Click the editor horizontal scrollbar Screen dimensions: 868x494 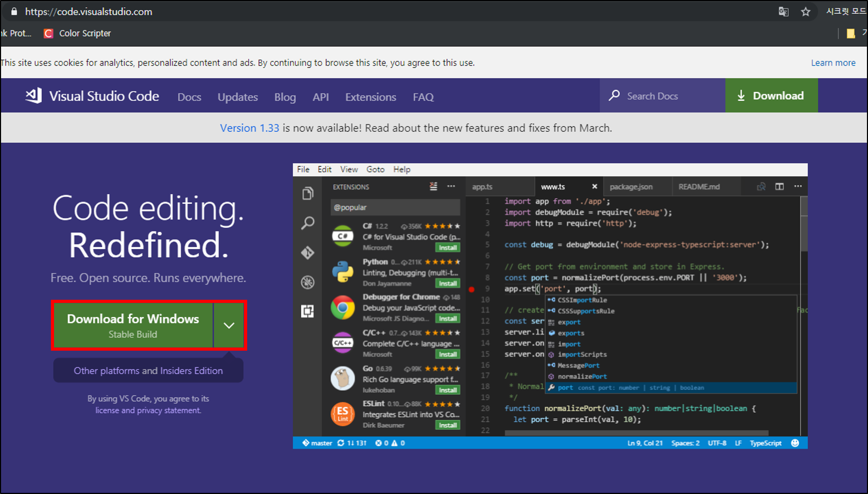click(x=637, y=433)
